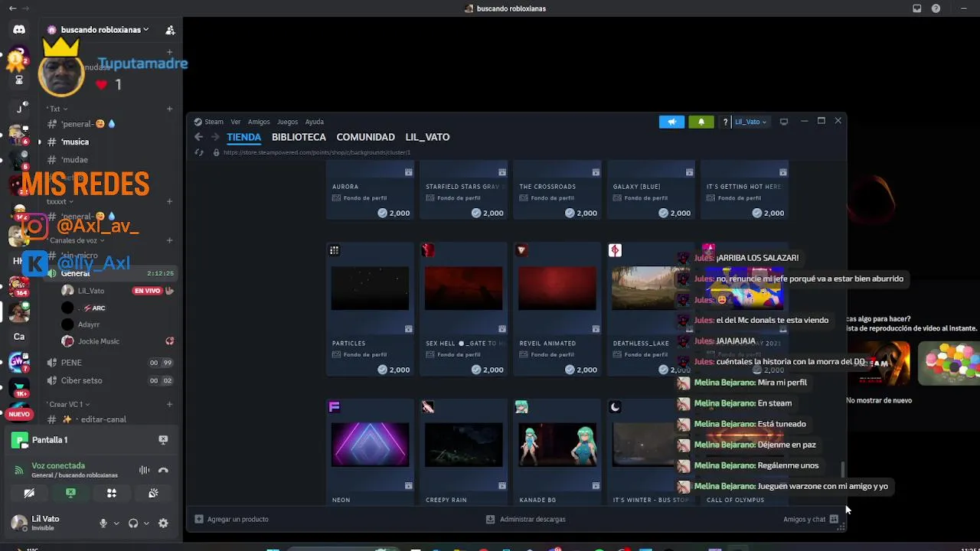Select KANADE BG profile background thumbnail

click(x=557, y=444)
